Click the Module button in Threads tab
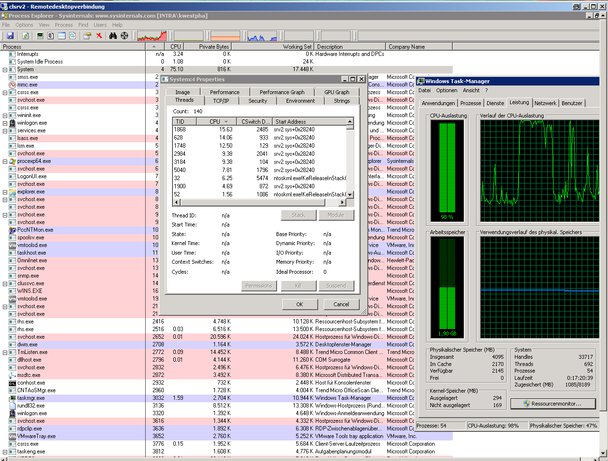 coord(336,215)
